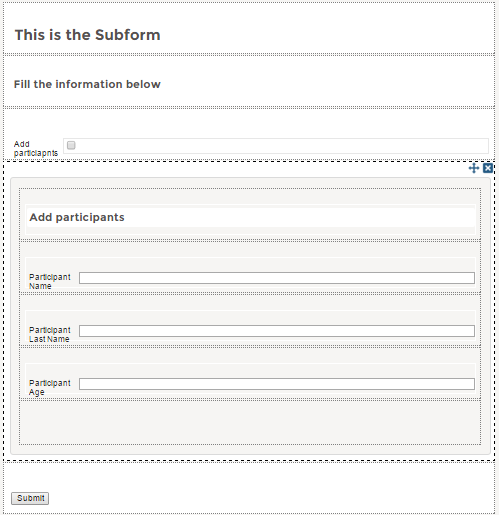Image resolution: width=499 pixels, height=515 pixels.
Task: Select the 'Fill the information below' subheading
Action: coord(87,84)
